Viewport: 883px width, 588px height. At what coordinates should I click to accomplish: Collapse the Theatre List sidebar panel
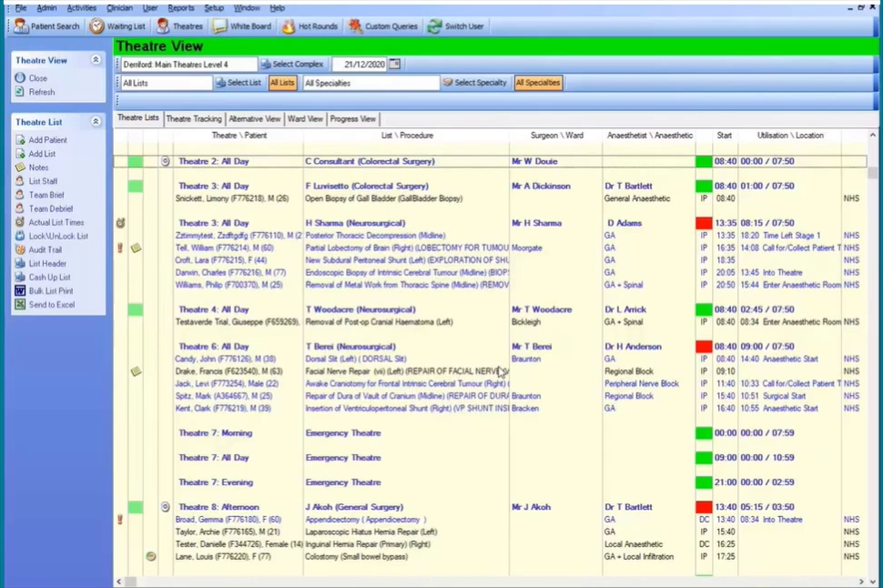pos(96,122)
